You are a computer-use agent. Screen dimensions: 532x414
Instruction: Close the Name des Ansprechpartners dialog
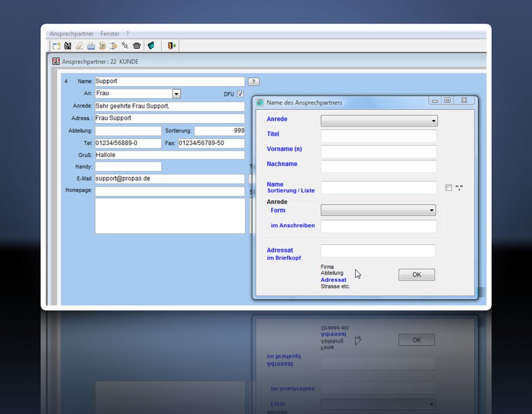(x=464, y=101)
